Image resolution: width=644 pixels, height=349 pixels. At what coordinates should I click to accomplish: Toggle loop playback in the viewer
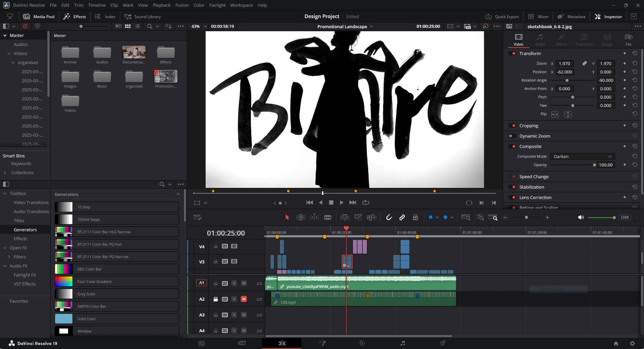[366, 202]
